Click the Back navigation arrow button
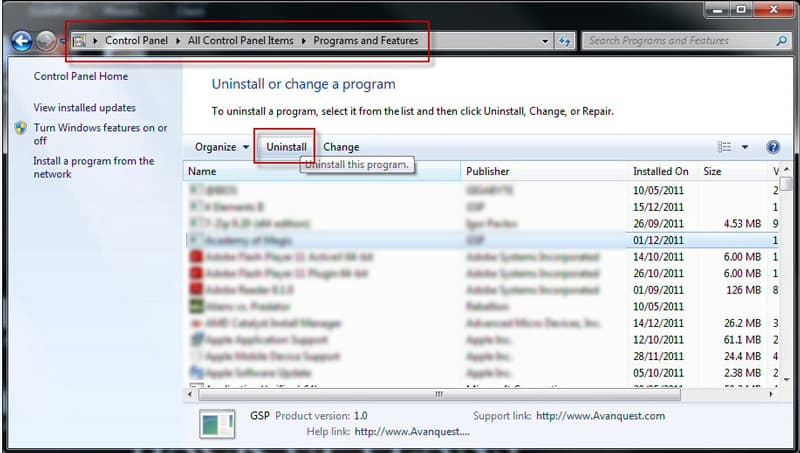Screen dimensions: 800x453 22,41
